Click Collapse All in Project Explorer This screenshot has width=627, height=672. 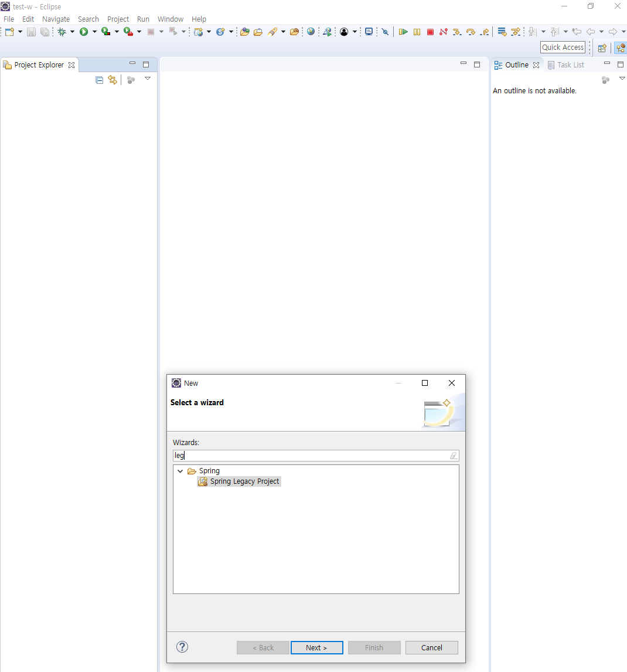pos(100,80)
